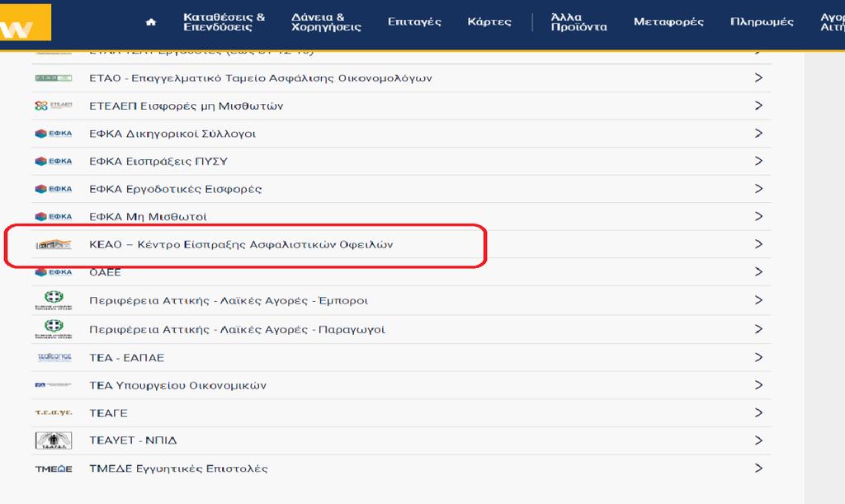The width and height of the screenshot is (845, 504).
Task: Select Περιφέρεια Αττικής - Λαϊκές Αγορές - Έμποροι
Action: [229, 300]
